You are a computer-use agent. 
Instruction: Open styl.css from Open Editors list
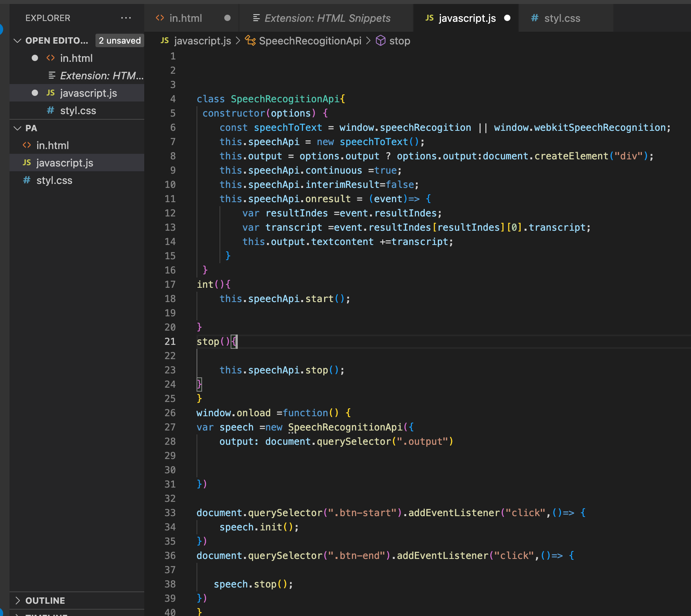[x=77, y=110]
